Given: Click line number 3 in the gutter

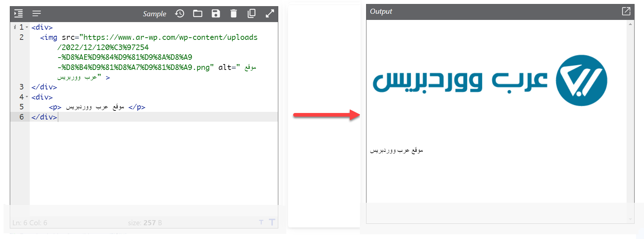Looking at the screenshot, I should [x=21, y=87].
